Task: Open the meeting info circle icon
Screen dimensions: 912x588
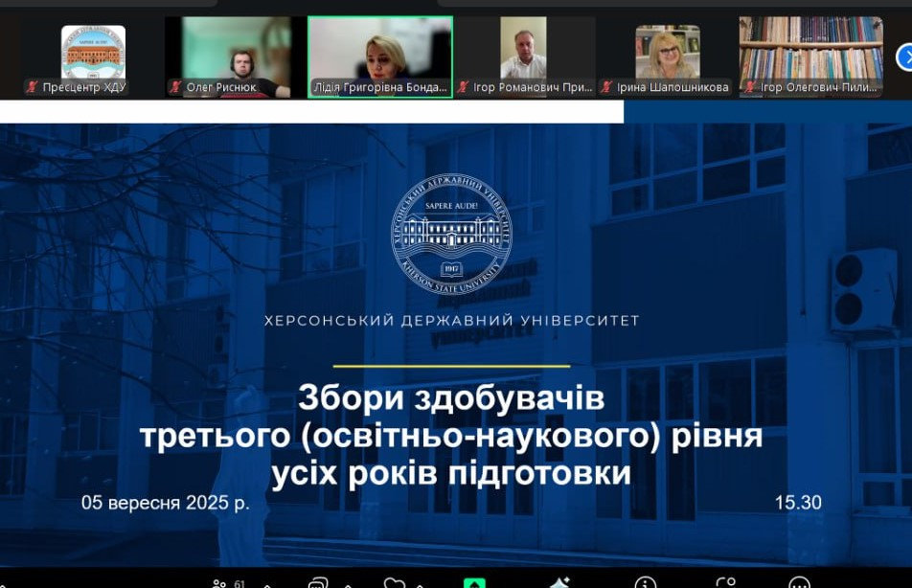Action: (x=646, y=583)
